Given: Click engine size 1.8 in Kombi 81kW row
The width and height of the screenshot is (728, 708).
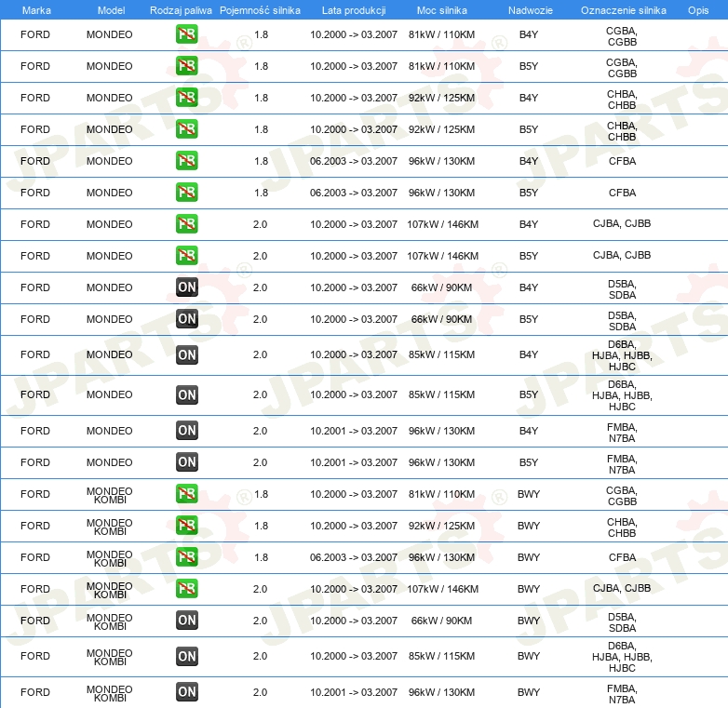Looking at the screenshot, I should point(261,494).
